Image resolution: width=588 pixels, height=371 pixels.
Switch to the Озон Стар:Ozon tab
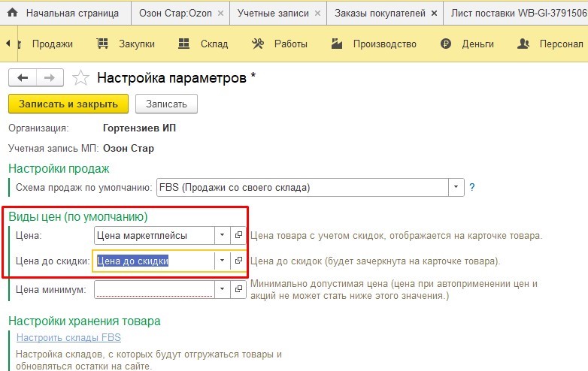[x=175, y=13]
